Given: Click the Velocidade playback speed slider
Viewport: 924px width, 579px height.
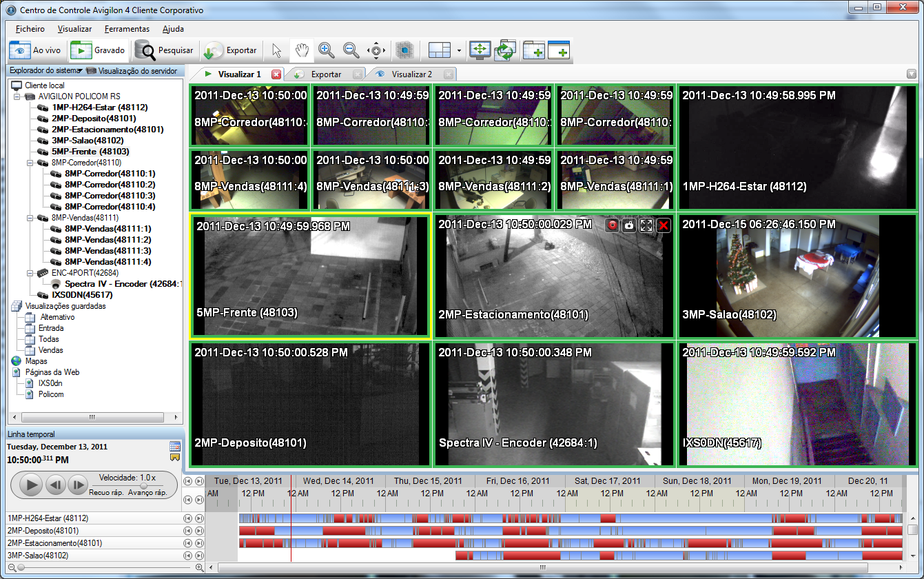Looking at the screenshot, I should coord(144,485).
